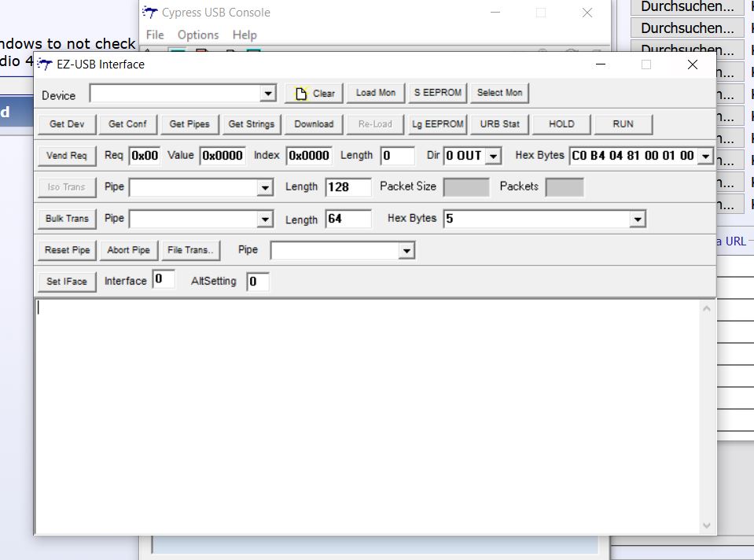Open the Pipe dropdown beside File Trans
This screenshot has width=754, height=560.
point(406,251)
